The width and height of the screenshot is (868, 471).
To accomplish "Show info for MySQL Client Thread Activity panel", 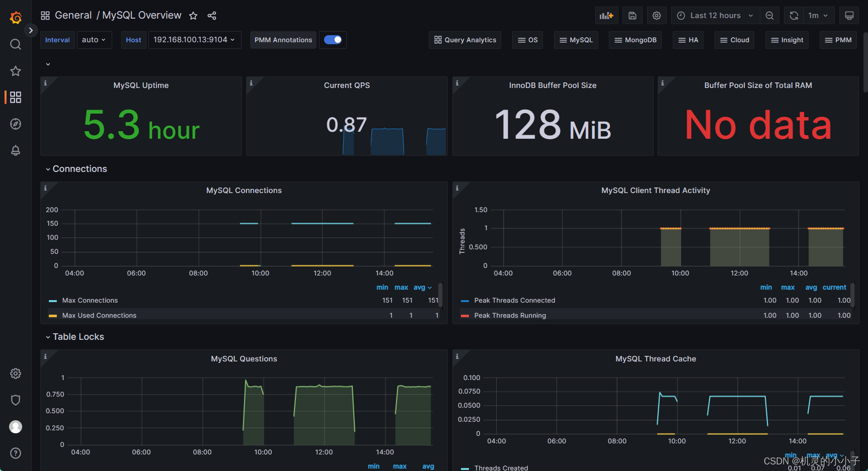I will [457, 188].
